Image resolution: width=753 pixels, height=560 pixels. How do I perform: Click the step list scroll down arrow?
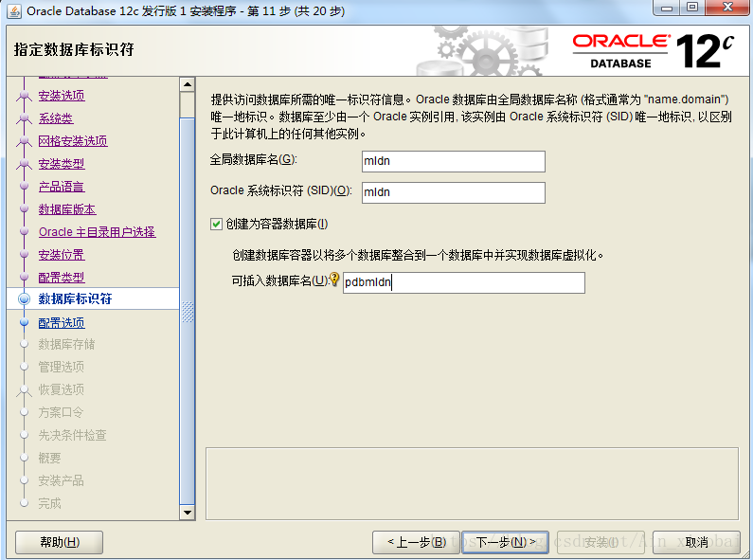[187, 512]
